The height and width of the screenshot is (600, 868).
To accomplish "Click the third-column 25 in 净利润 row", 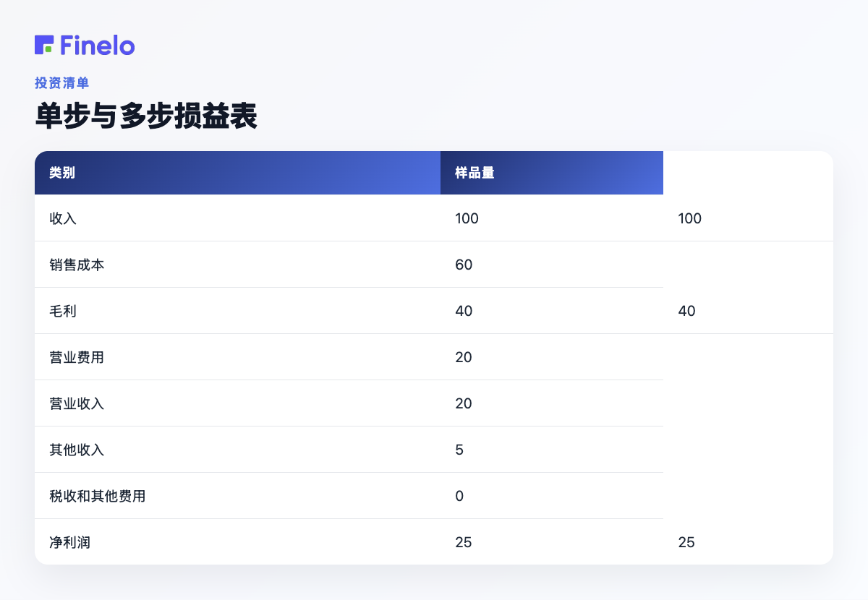I will click(686, 542).
